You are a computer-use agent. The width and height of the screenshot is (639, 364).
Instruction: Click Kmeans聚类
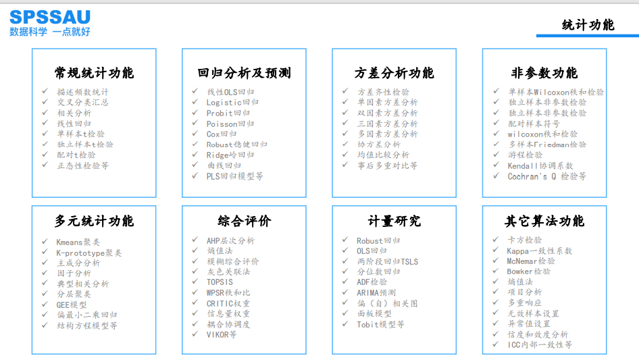tap(78, 242)
